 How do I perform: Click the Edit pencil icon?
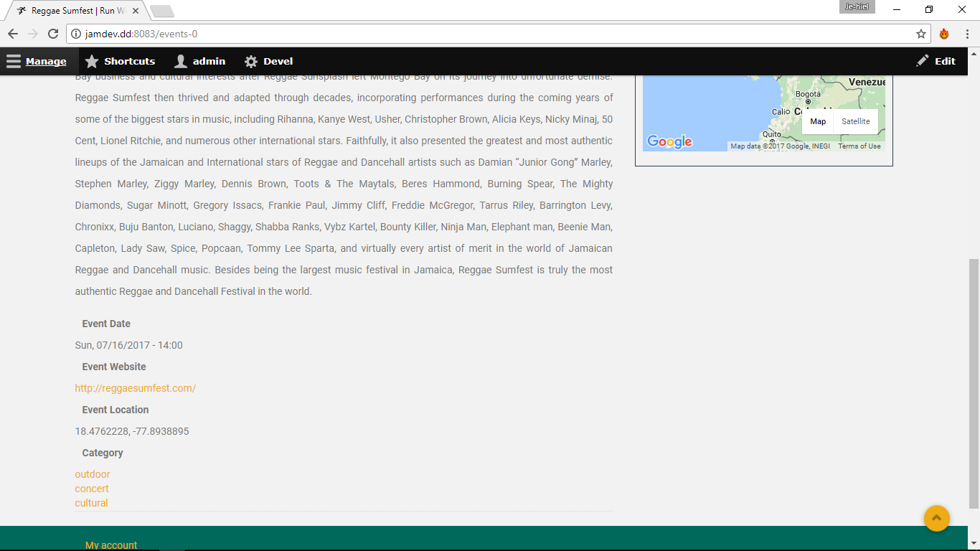(923, 61)
